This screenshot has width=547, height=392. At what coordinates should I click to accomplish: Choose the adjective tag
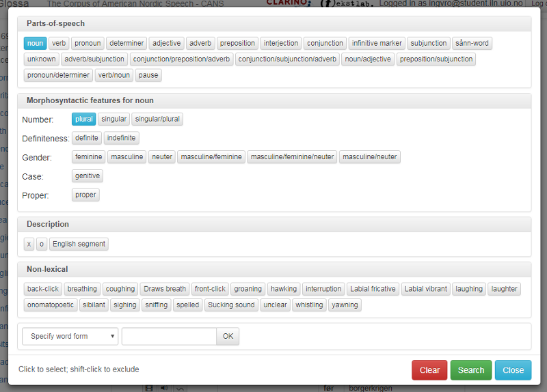(x=166, y=43)
